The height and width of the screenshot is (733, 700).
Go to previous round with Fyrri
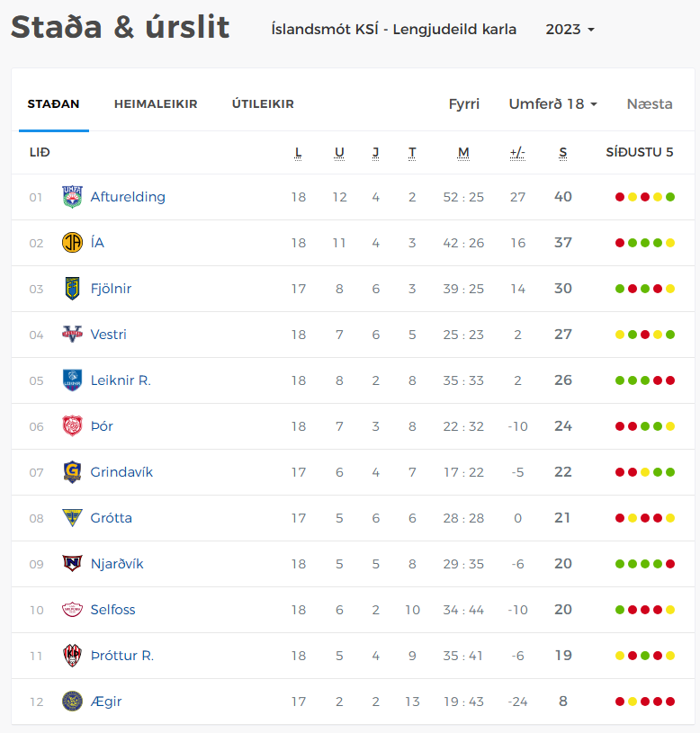(464, 103)
